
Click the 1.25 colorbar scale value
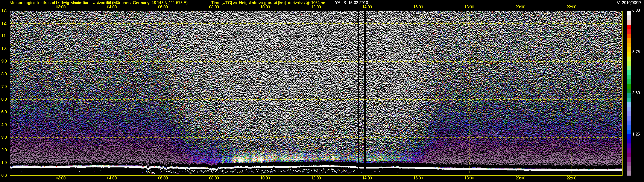pyautogui.click(x=636, y=134)
